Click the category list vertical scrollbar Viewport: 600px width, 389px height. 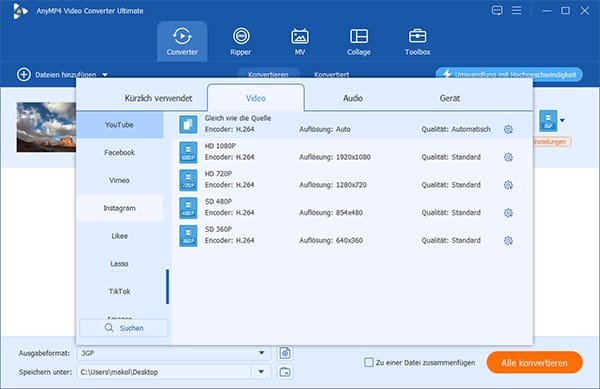pos(167,287)
